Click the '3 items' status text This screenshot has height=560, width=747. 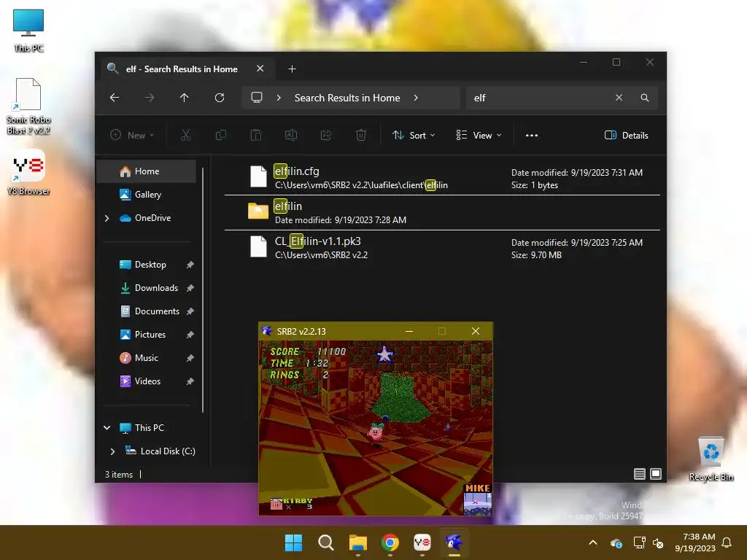pos(119,474)
